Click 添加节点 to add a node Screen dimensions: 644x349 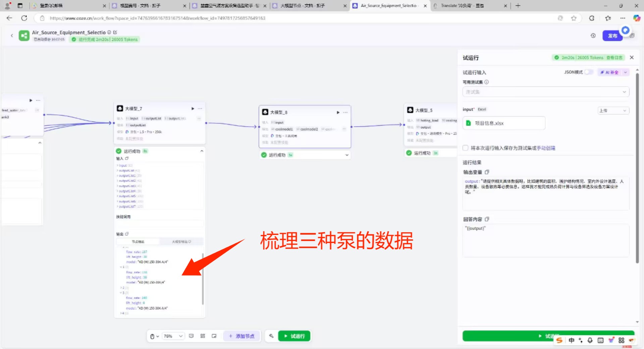[x=242, y=336]
